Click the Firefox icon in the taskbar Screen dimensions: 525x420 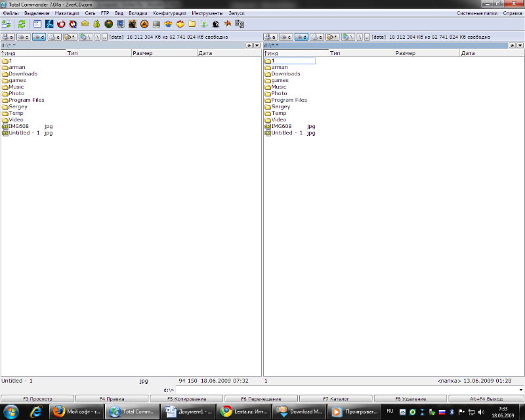tap(59, 411)
